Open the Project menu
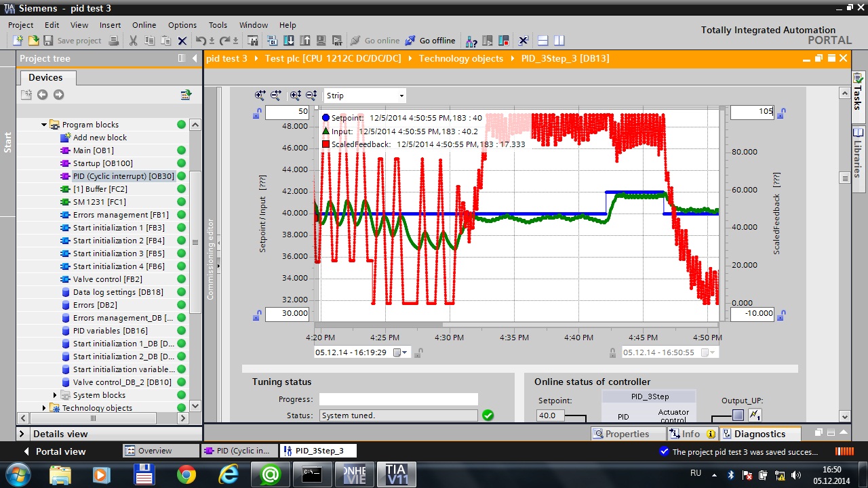 [20, 25]
